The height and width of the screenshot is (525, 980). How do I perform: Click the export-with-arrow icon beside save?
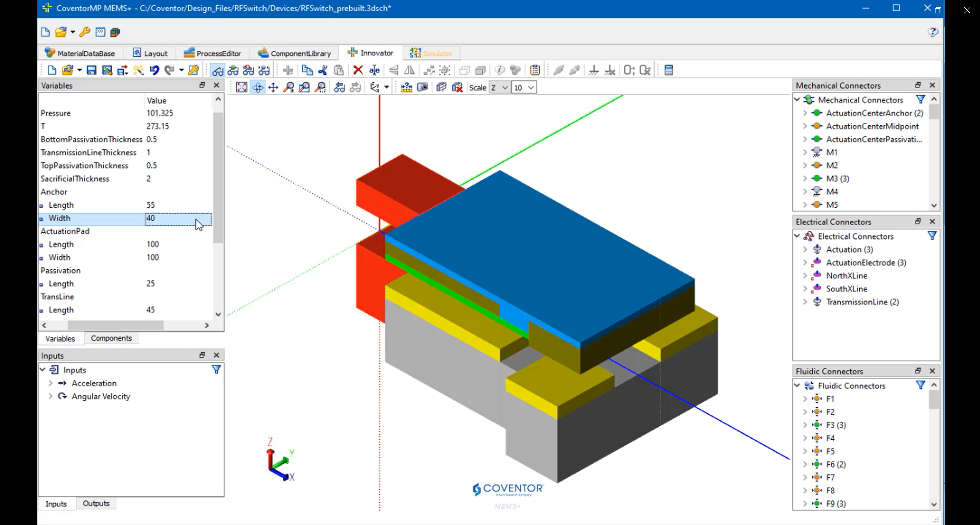(122, 70)
